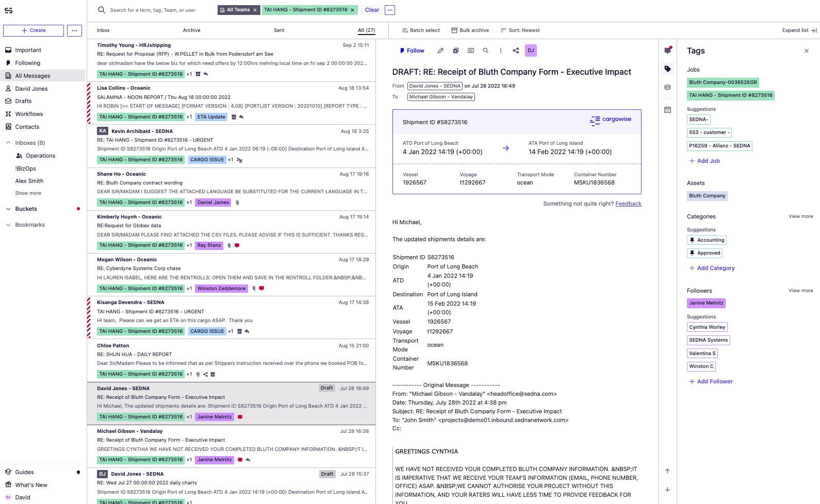820x504 pixels.
Task: Open the three-dot more options for the message
Action: (501, 51)
